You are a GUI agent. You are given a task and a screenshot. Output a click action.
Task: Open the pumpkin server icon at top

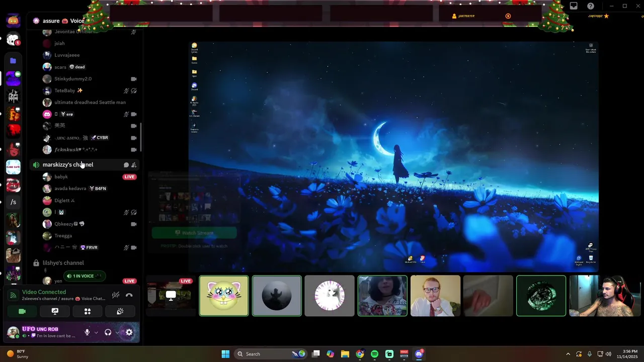pyautogui.click(x=13, y=21)
